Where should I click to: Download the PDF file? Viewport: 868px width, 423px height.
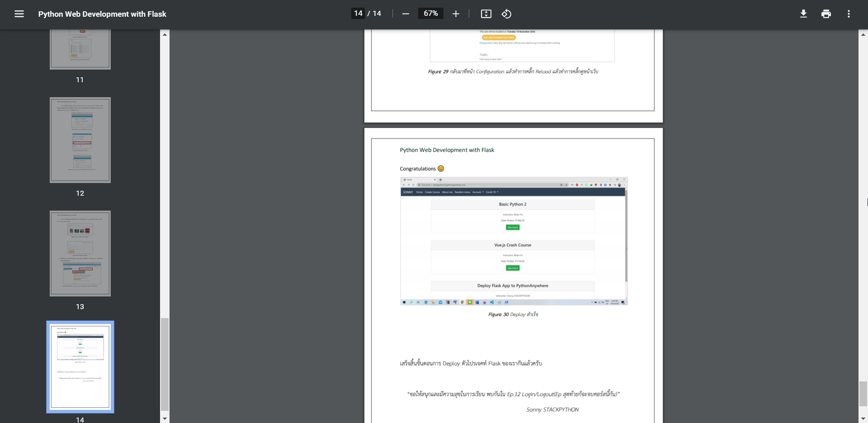803,14
